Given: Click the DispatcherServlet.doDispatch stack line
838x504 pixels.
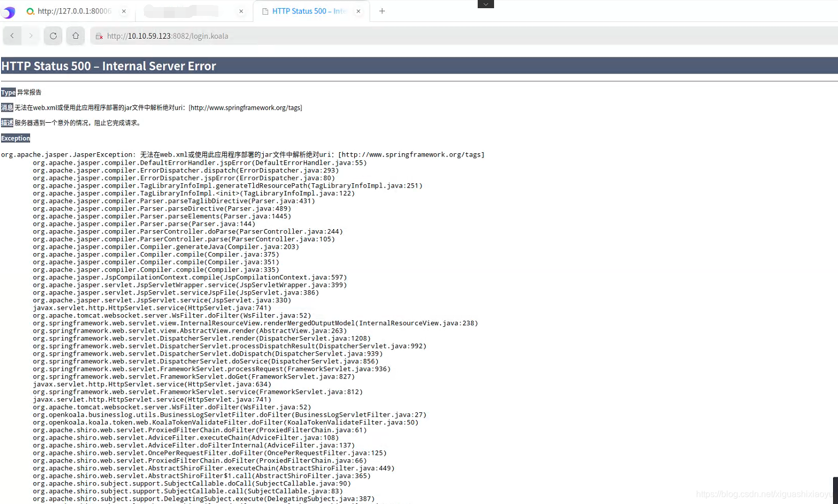Looking at the screenshot, I should [207, 353].
